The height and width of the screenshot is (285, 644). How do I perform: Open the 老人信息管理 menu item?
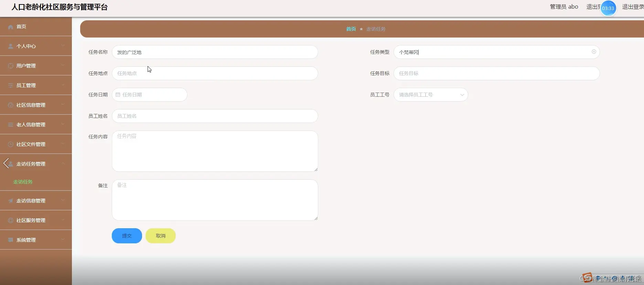(36, 125)
